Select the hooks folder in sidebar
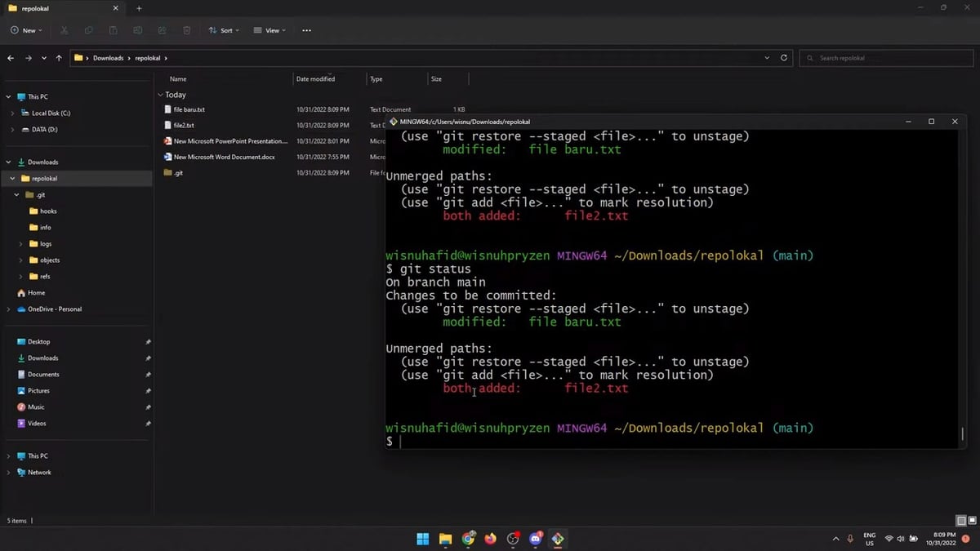This screenshot has height=551, width=980. point(48,211)
